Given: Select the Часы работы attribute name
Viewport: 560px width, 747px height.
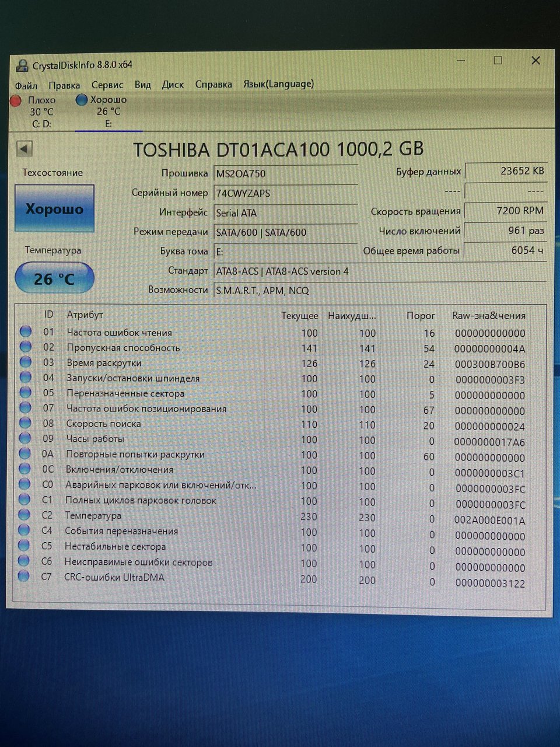Looking at the screenshot, I should 95,439.
